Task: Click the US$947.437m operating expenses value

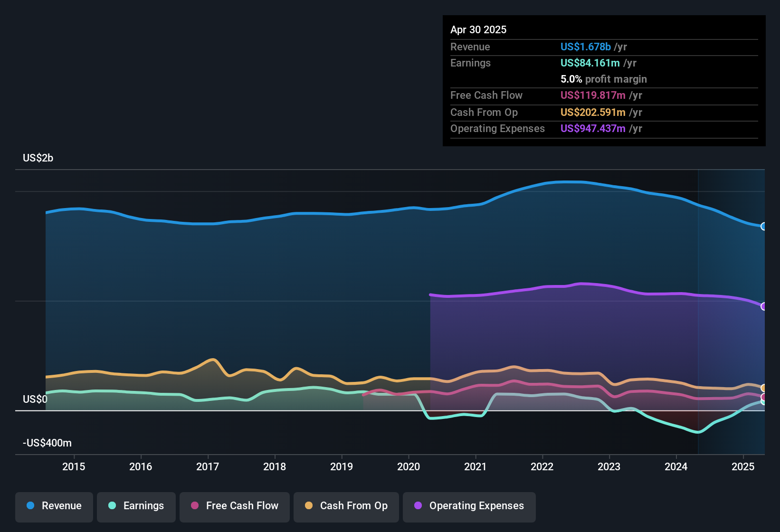Action: pyautogui.click(x=593, y=128)
